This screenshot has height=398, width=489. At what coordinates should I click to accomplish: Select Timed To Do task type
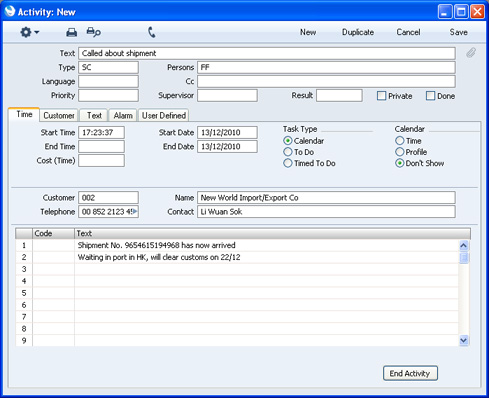pyautogui.click(x=288, y=163)
